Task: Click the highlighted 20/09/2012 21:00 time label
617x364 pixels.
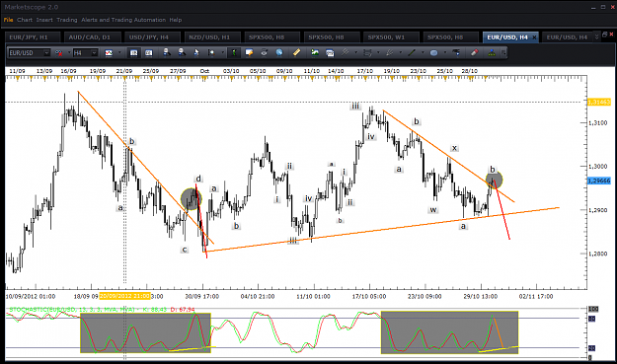Action: (124, 296)
